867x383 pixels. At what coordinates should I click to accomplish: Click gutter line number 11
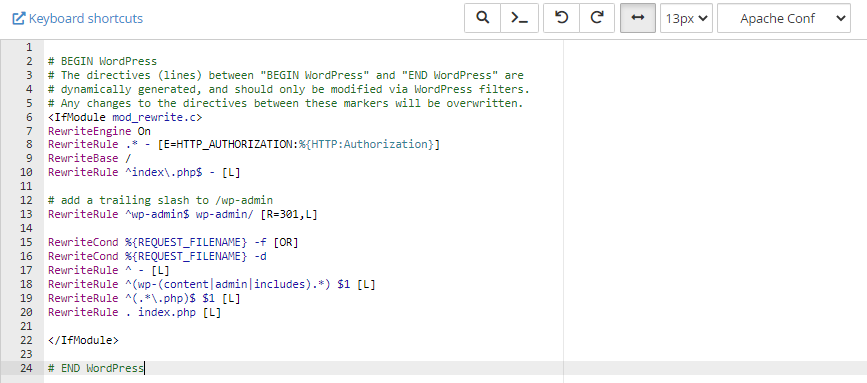[27, 187]
